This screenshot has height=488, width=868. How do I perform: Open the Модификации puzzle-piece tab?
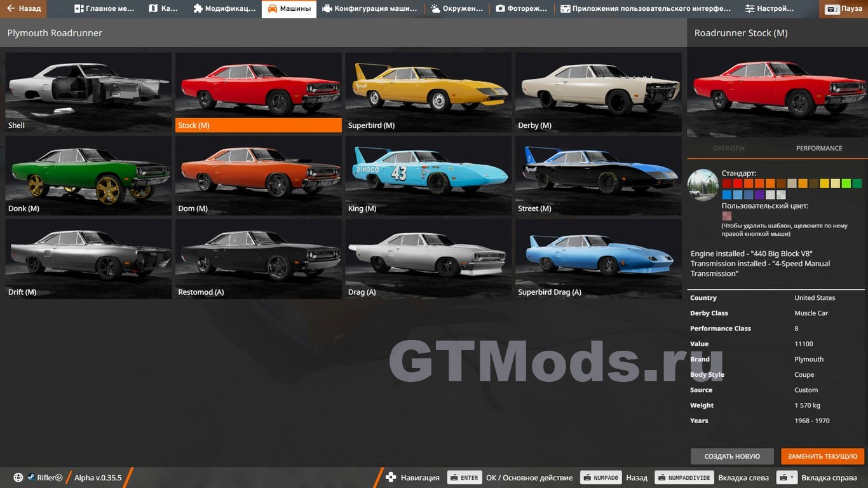pos(224,9)
